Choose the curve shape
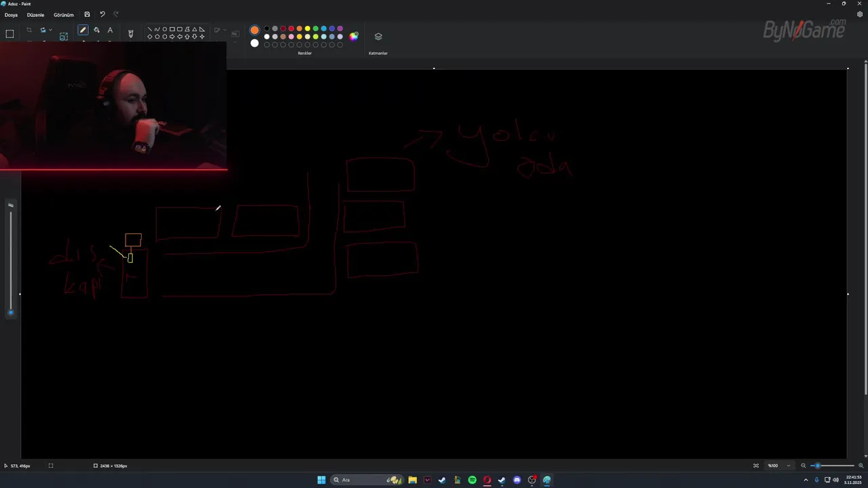The height and width of the screenshot is (488, 868). [157, 29]
